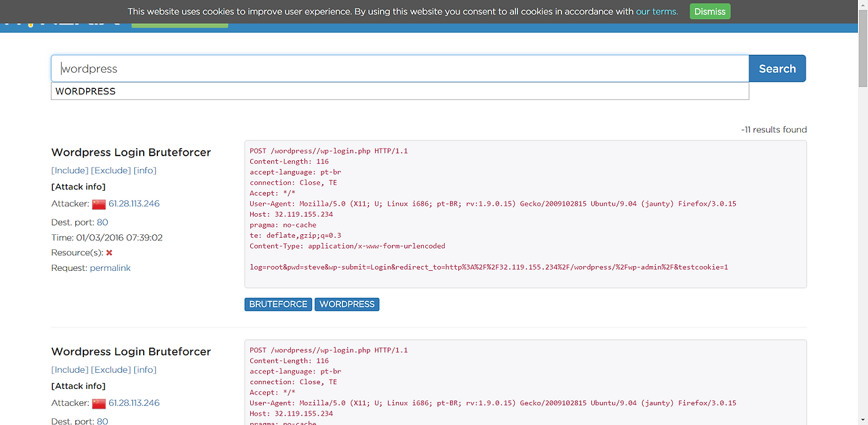Screen dimensions: 868x425
Task: Click the China flag icon in second result
Action: coord(99,403)
